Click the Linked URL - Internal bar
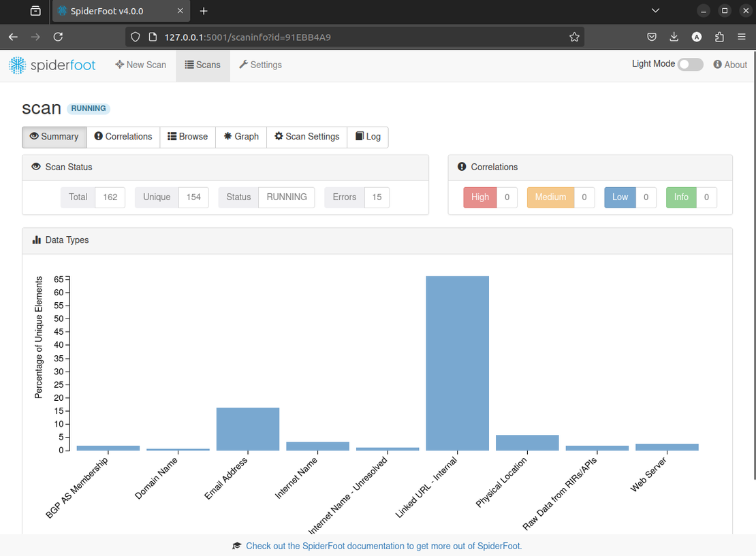 tap(457, 363)
